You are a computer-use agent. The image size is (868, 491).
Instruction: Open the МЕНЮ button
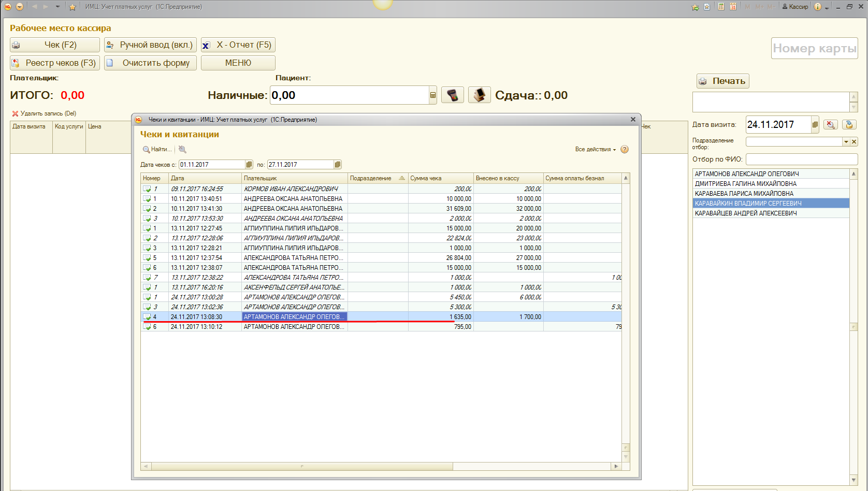coord(238,63)
